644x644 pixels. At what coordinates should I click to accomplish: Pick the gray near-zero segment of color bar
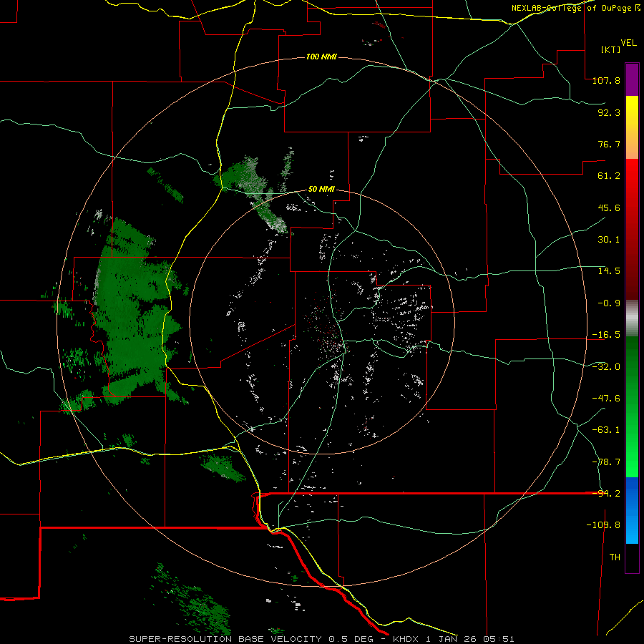(x=632, y=316)
